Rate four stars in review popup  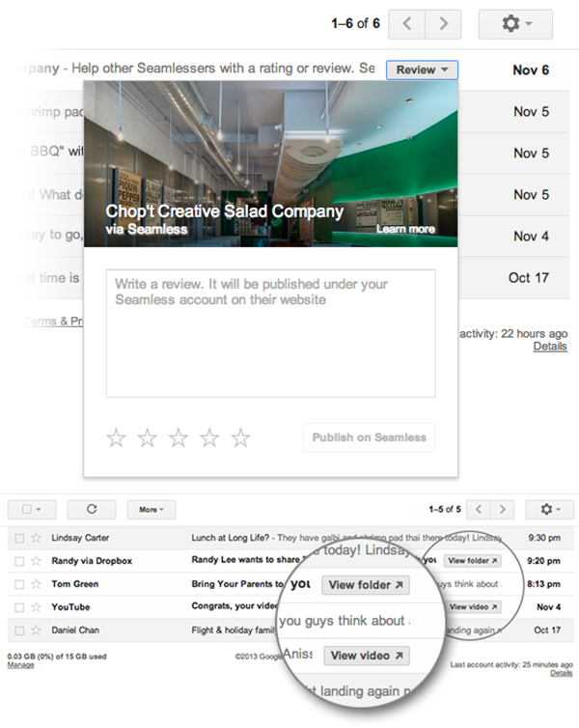[x=209, y=437]
